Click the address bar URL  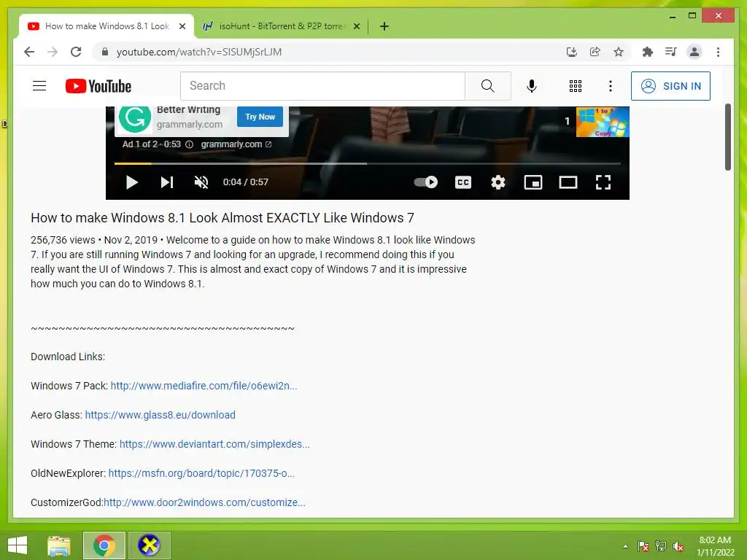199,52
